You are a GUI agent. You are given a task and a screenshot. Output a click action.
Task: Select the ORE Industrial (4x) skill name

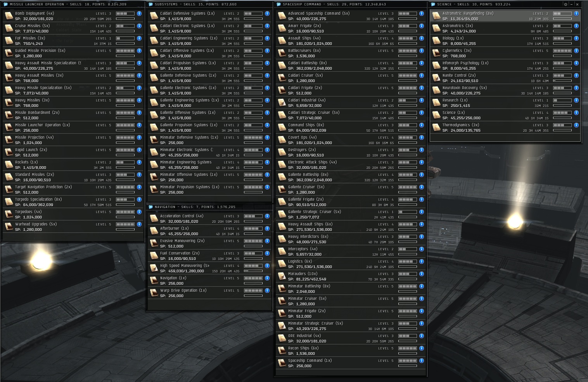(304, 336)
